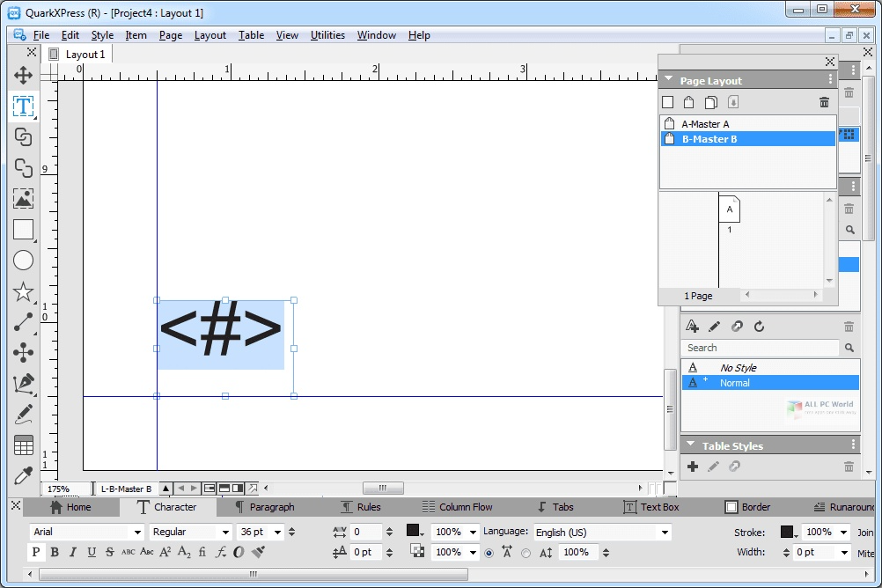The image size is (882, 588).
Task: Select the Starburst tool
Action: [24, 290]
